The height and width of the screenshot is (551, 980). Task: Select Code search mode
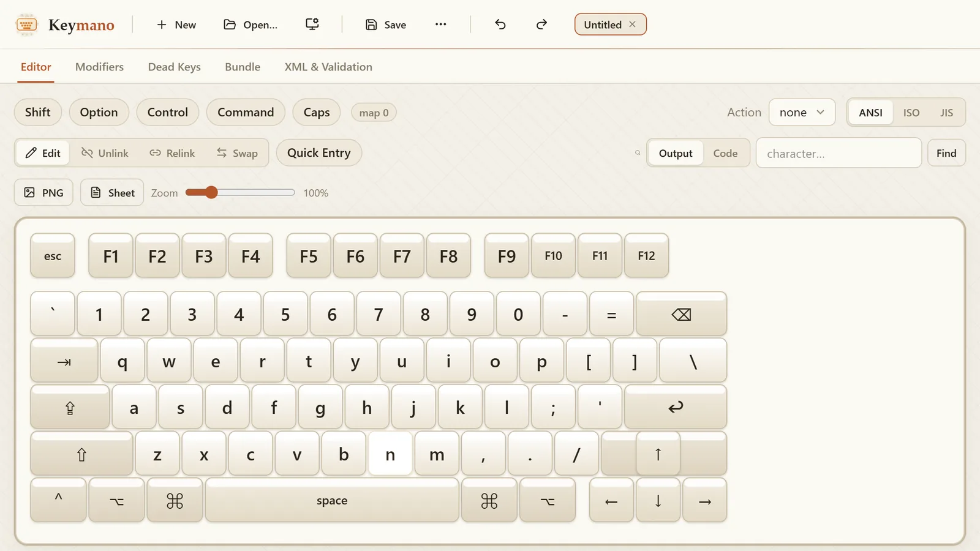[x=725, y=153]
